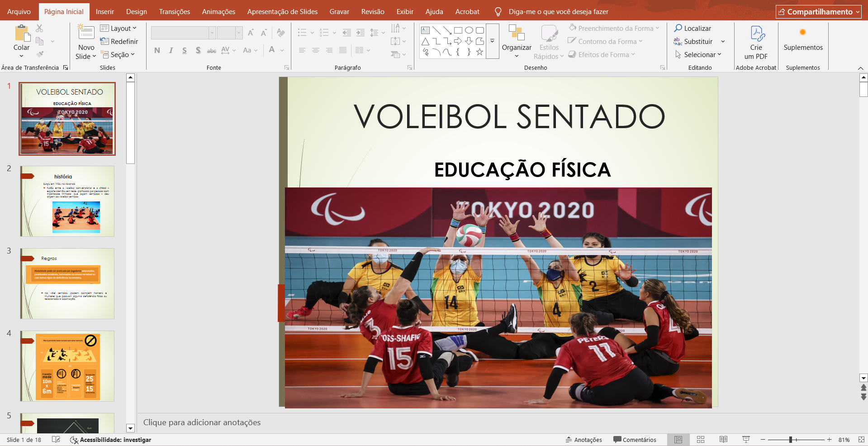The image size is (868, 446).
Task: Open the Substituir dropdown arrow
Action: 723,41
